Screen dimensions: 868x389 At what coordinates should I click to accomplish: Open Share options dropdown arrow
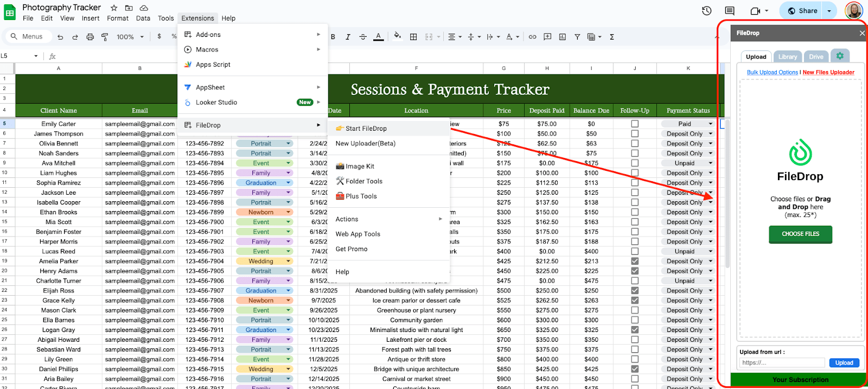(x=829, y=11)
